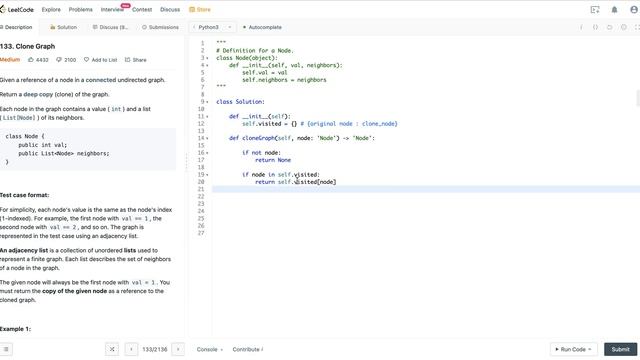This screenshot has height=360, width=640.
Task: Collapse code fold at line 3
Action: click(x=207, y=58)
